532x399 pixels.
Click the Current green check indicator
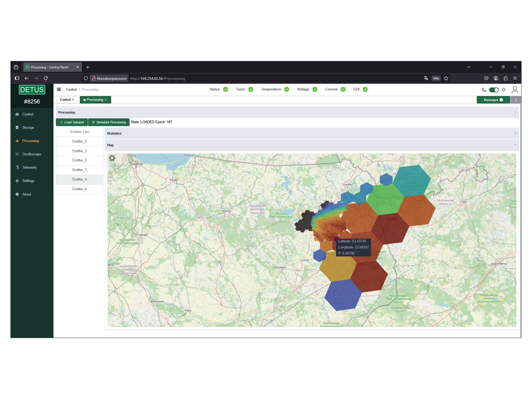coord(343,89)
